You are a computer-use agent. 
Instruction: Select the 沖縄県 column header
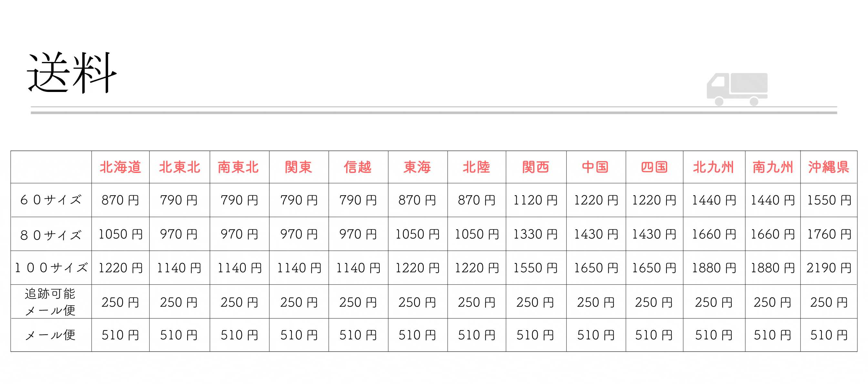pyautogui.click(x=829, y=167)
